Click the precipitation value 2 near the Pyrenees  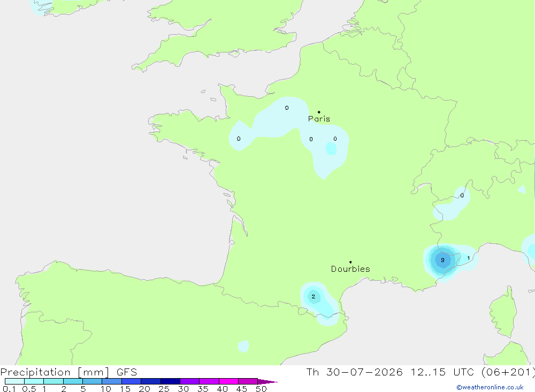coord(313,296)
